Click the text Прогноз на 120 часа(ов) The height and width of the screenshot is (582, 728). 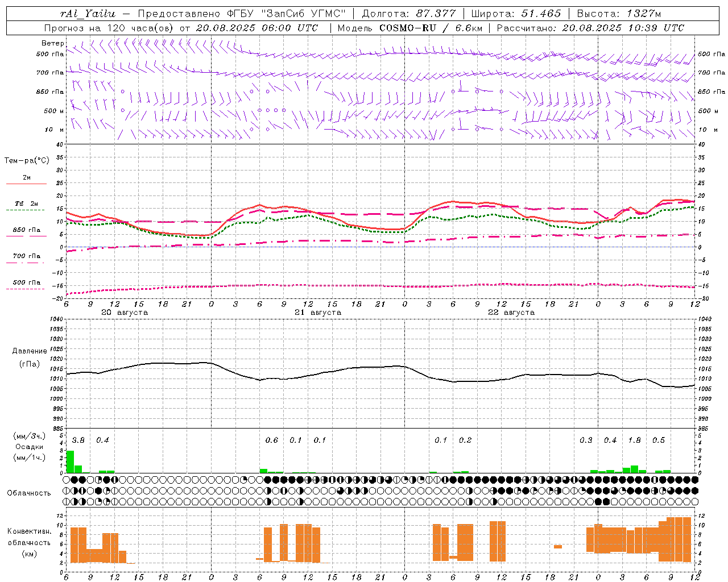pos(109,28)
